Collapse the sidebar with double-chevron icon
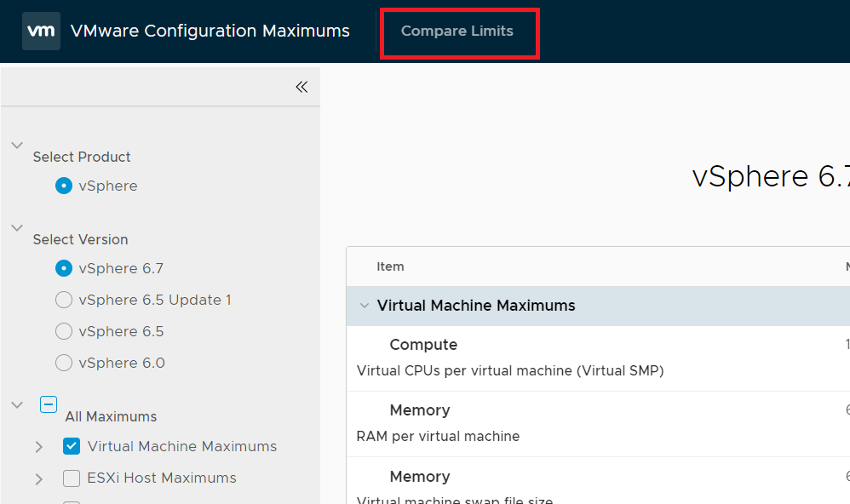This screenshot has width=850, height=504. pos(302,87)
